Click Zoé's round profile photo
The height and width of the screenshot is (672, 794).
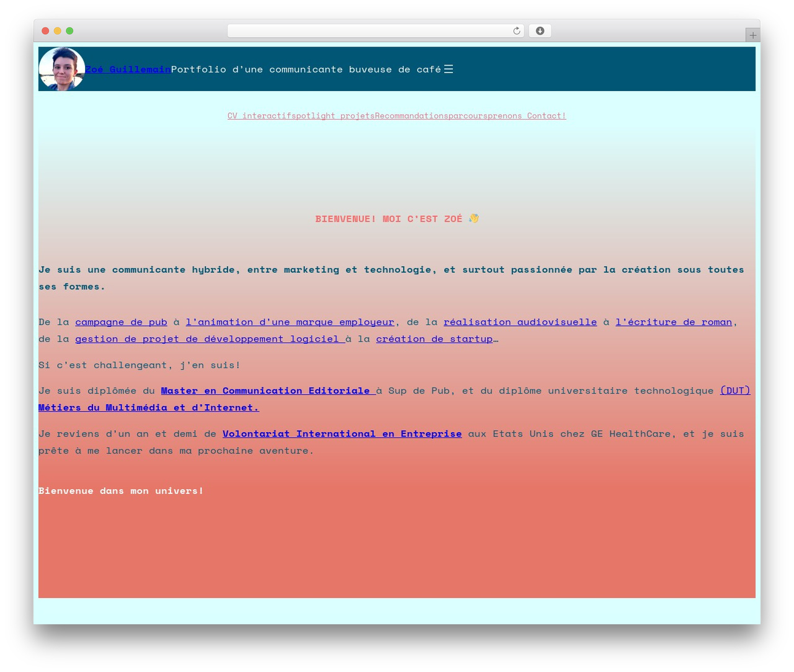pos(62,69)
